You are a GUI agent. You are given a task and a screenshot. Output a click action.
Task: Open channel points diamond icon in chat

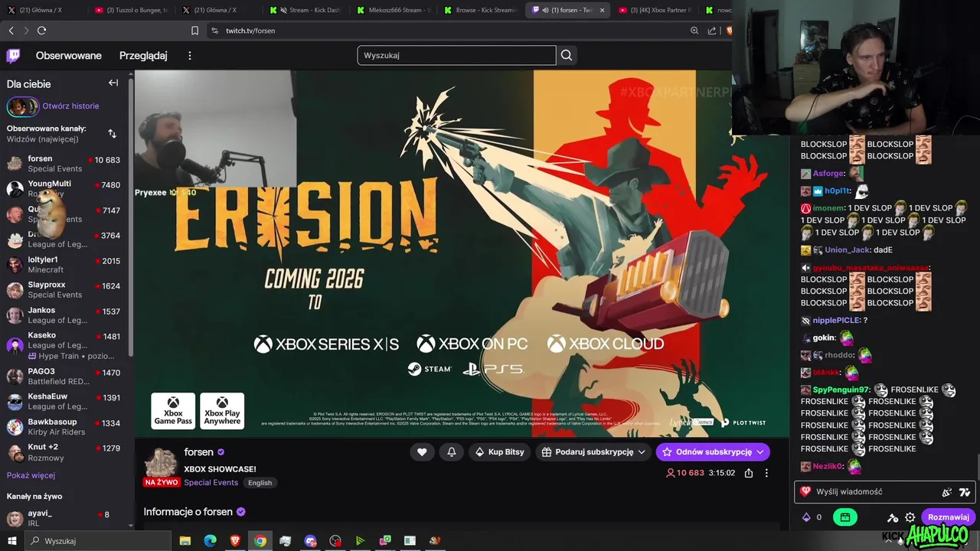pyautogui.click(x=806, y=517)
